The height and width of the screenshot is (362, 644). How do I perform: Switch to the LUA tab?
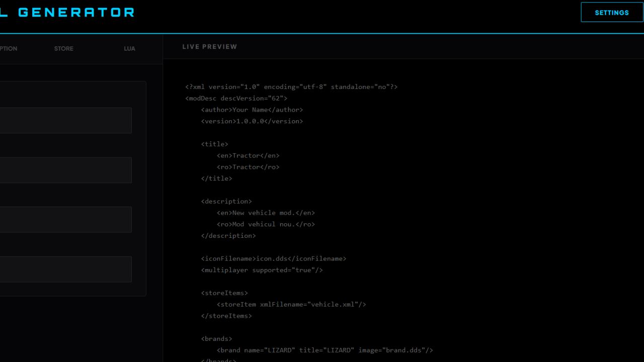click(x=129, y=48)
